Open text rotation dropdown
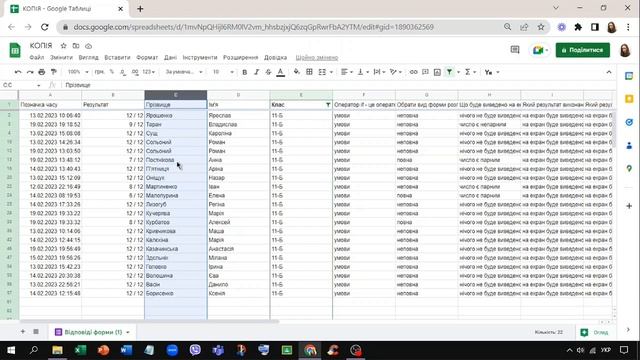Screen dimensions: 640x360 tap(396, 72)
